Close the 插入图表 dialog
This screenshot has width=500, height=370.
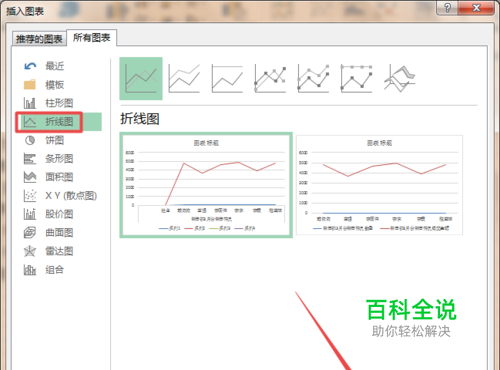click(476, 7)
